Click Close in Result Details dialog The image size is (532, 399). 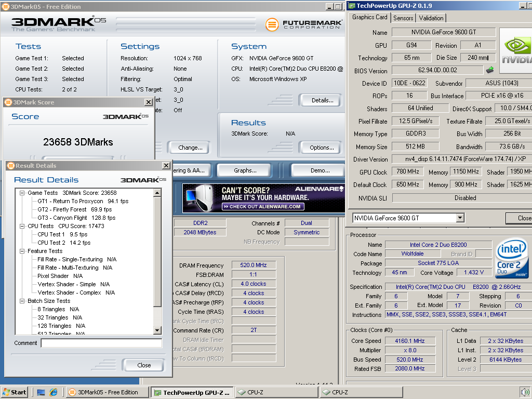pos(143,365)
